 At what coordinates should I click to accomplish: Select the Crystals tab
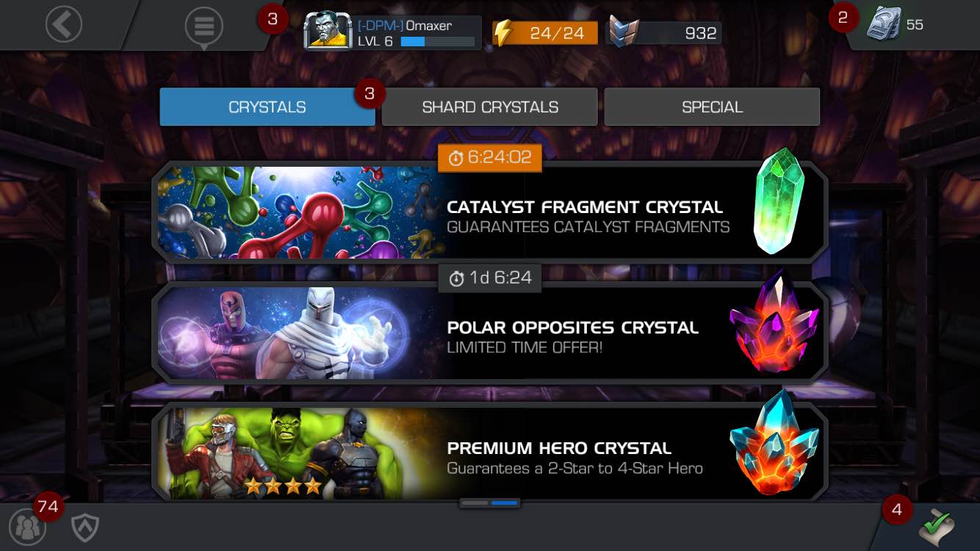(x=267, y=107)
